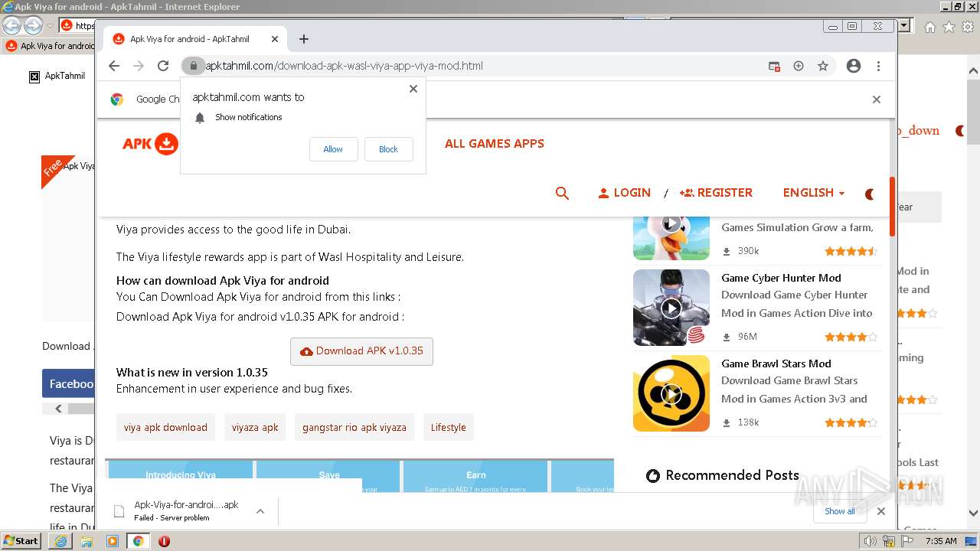Click the Earn screenshot
This screenshot has height=551, width=980.
[476, 476]
